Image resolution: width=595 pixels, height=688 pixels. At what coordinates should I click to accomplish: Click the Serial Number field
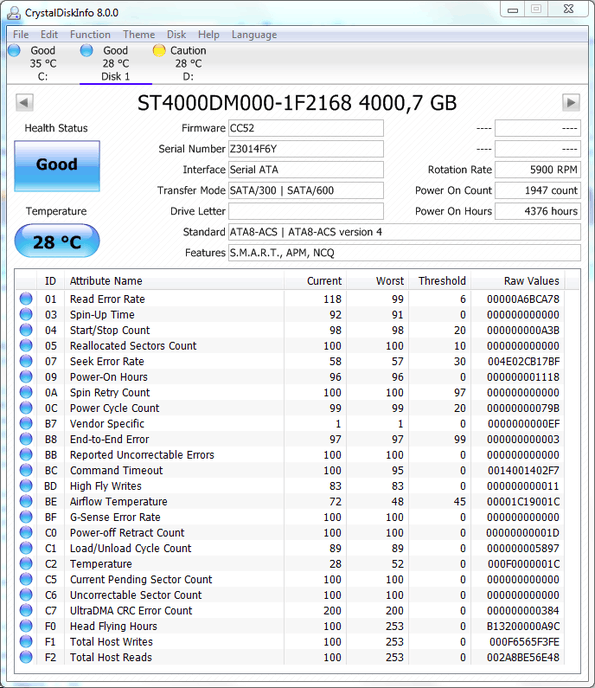(306, 149)
